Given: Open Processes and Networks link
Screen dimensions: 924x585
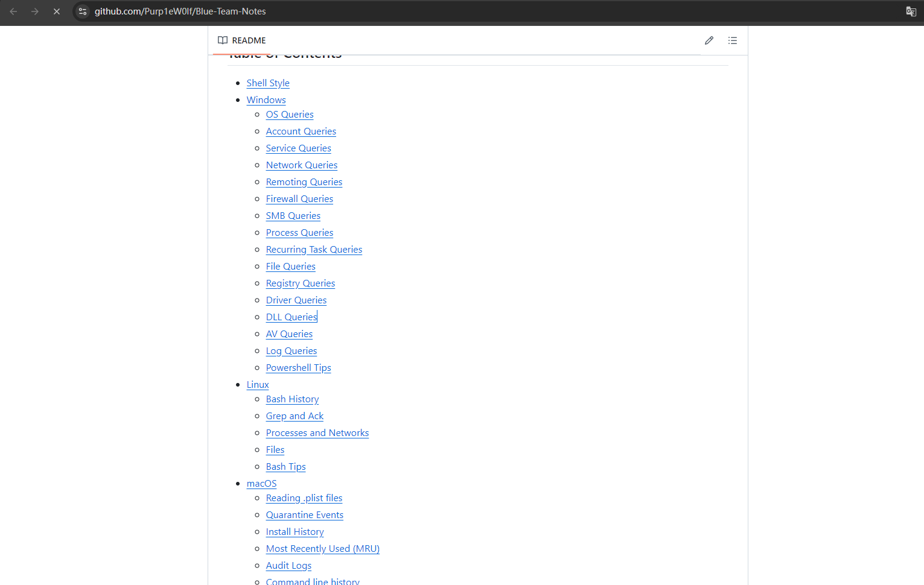Looking at the screenshot, I should (317, 433).
